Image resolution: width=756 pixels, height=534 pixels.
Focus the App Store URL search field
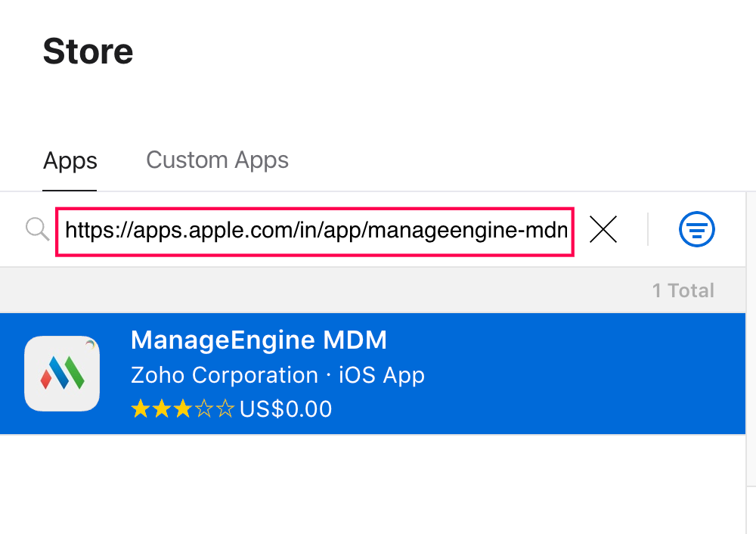tap(314, 230)
